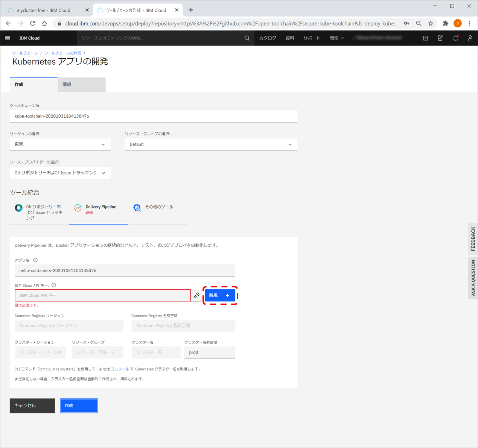Open the コンソール link
Viewport: 478px width, 448px height.
(x=120, y=369)
